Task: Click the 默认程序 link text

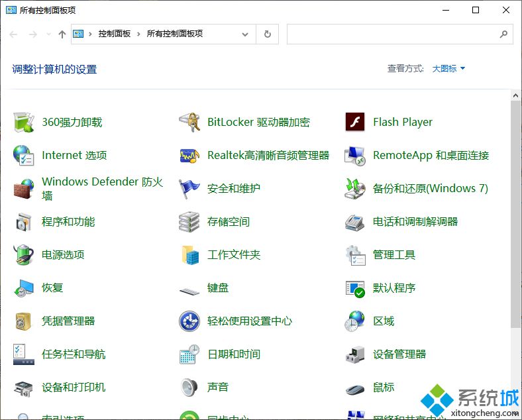Action: coord(394,288)
